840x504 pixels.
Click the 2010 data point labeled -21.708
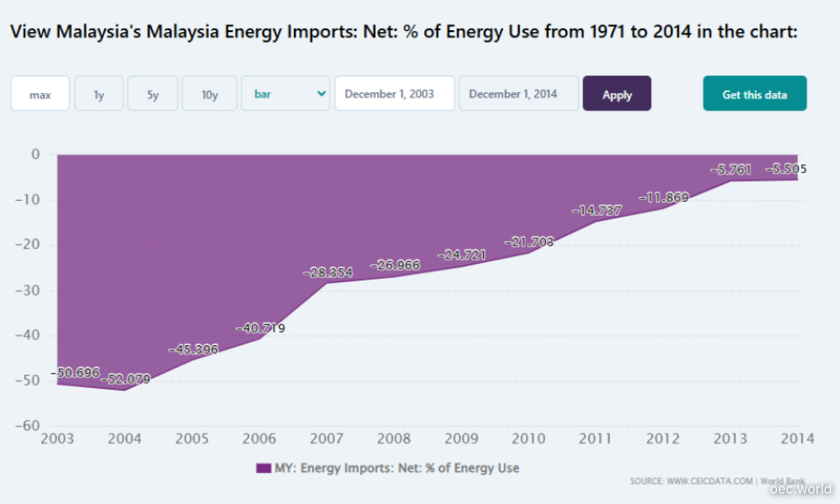tap(528, 242)
